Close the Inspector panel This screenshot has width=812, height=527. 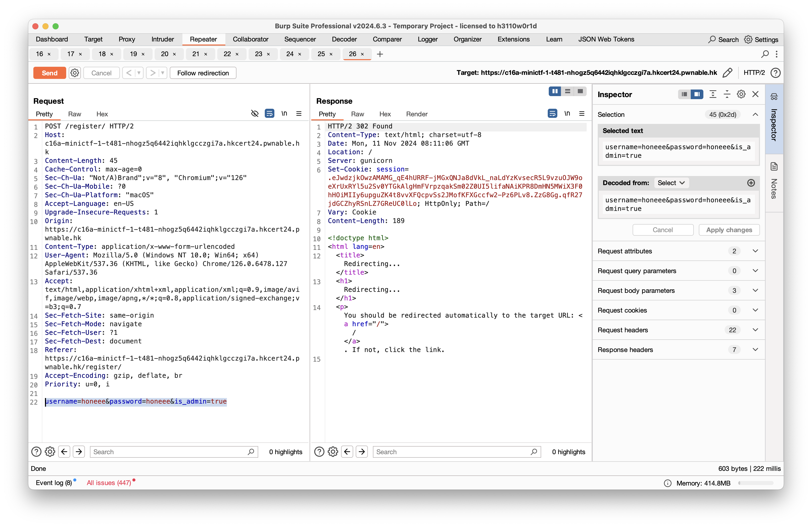(x=755, y=94)
